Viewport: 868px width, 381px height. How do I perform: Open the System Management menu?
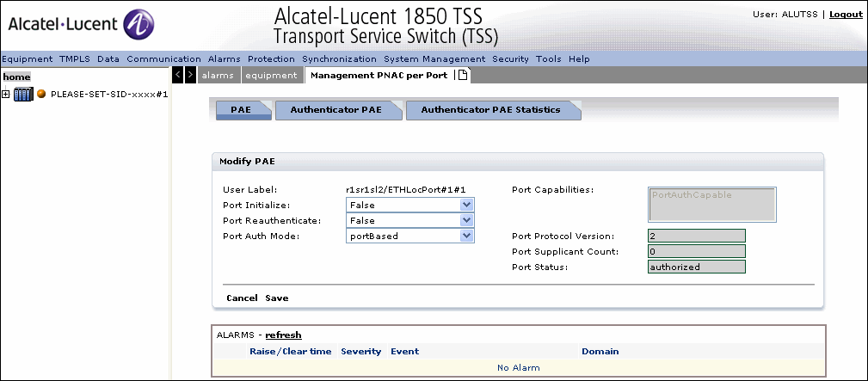pyautogui.click(x=434, y=58)
